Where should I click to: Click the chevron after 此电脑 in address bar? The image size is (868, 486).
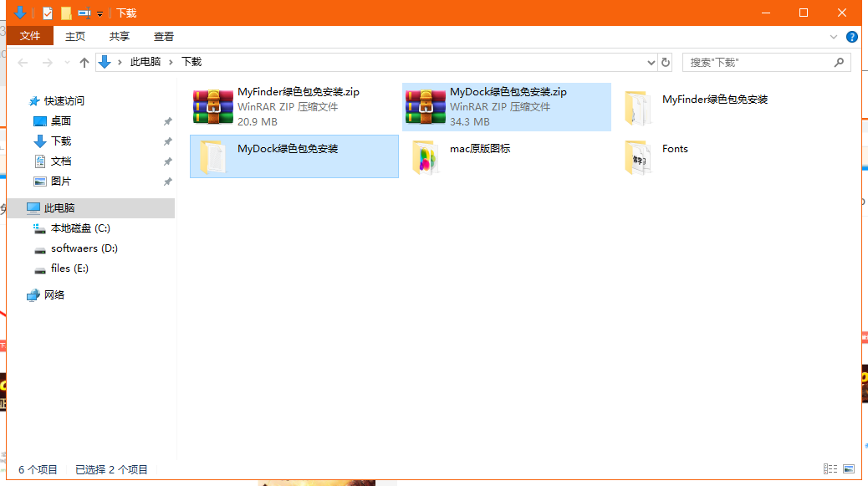171,62
